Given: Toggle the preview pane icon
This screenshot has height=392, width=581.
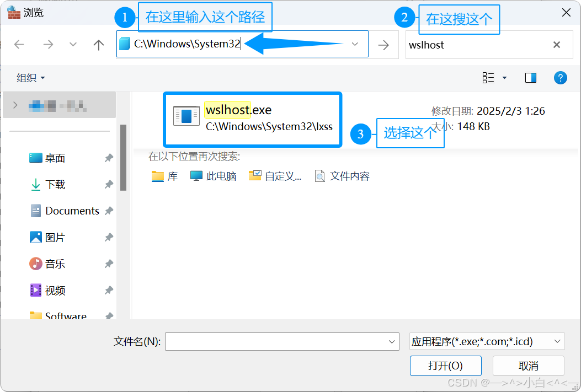Looking at the screenshot, I should click(531, 78).
